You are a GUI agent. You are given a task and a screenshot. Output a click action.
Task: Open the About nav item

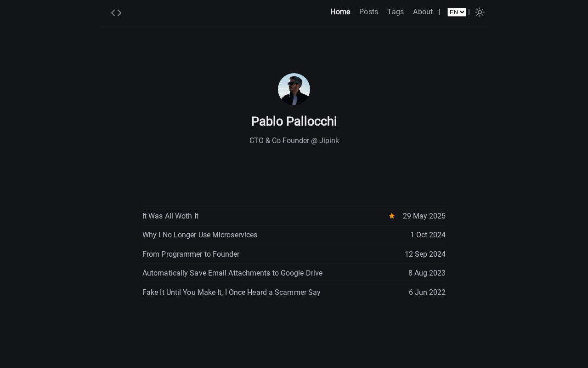423,12
